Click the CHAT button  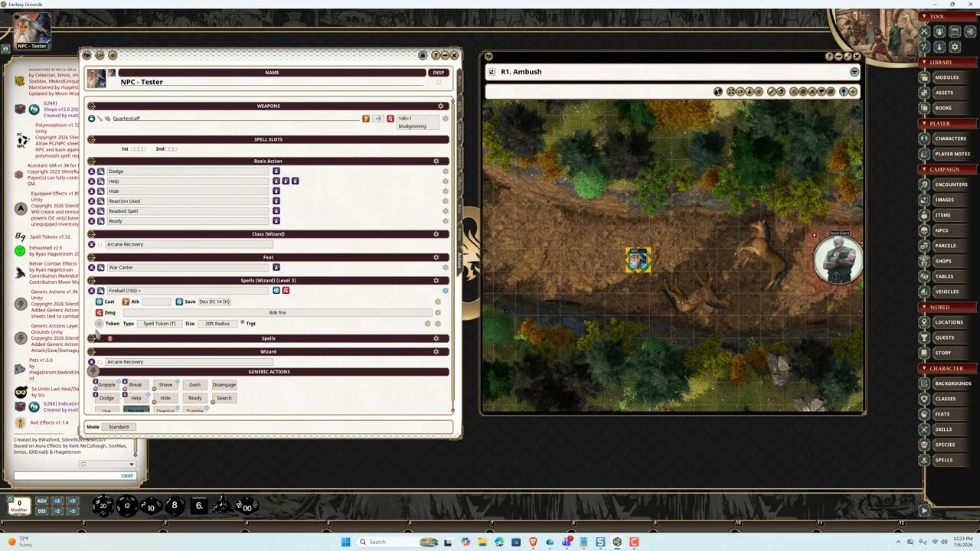tap(127, 476)
